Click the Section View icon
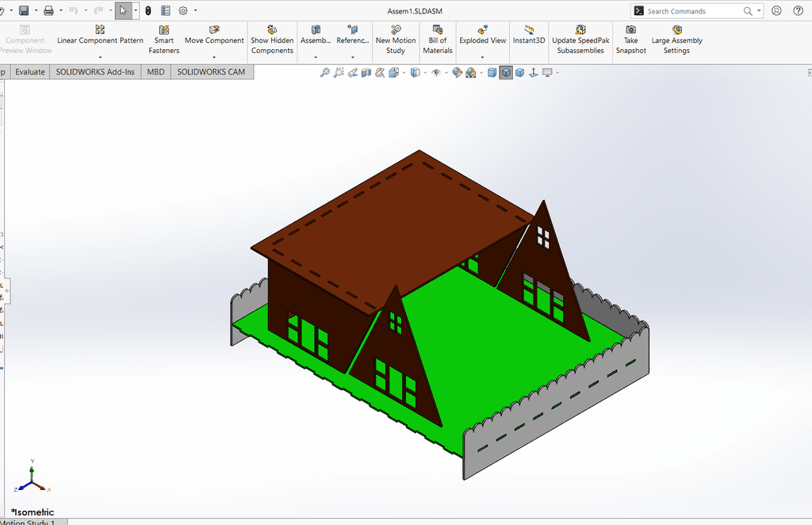Viewport: 812px width, 525px height. pyautogui.click(x=366, y=73)
